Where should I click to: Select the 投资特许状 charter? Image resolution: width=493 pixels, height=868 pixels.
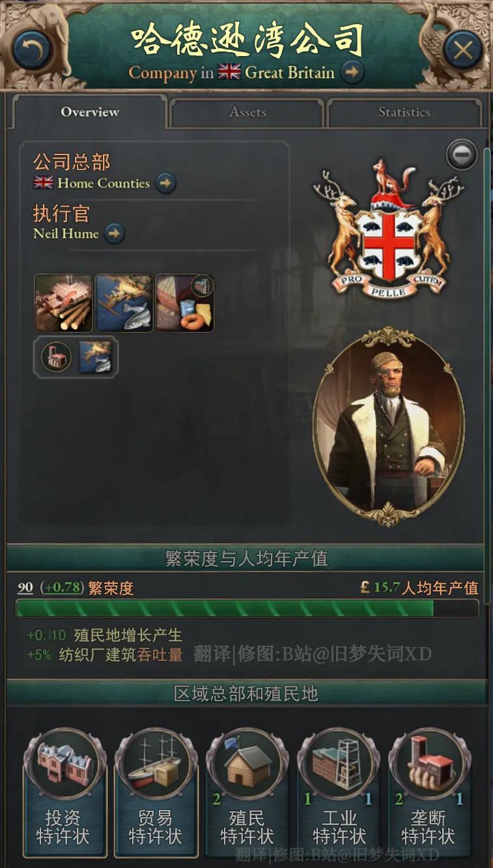click(x=63, y=792)
